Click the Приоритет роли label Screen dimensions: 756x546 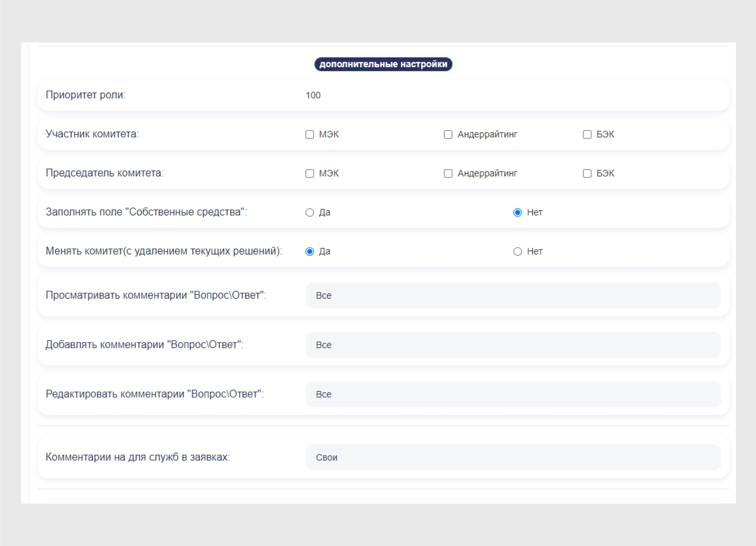85,95
